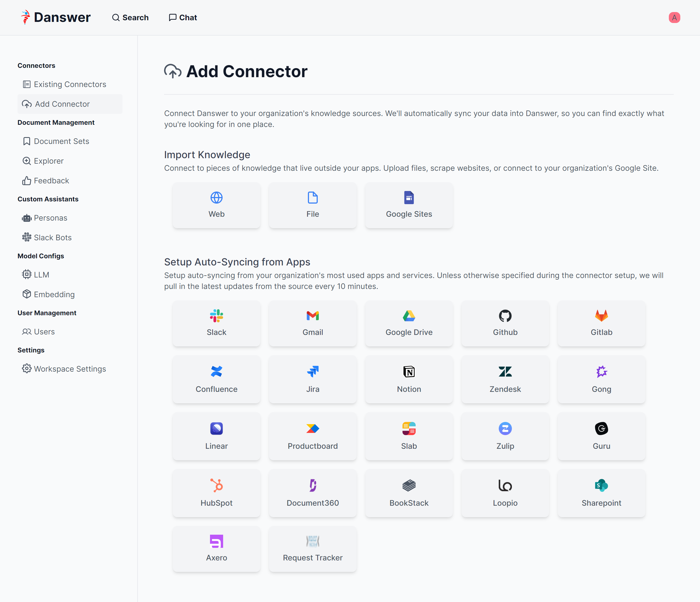Click the Request Tracker connector

[x=313, y=549]
